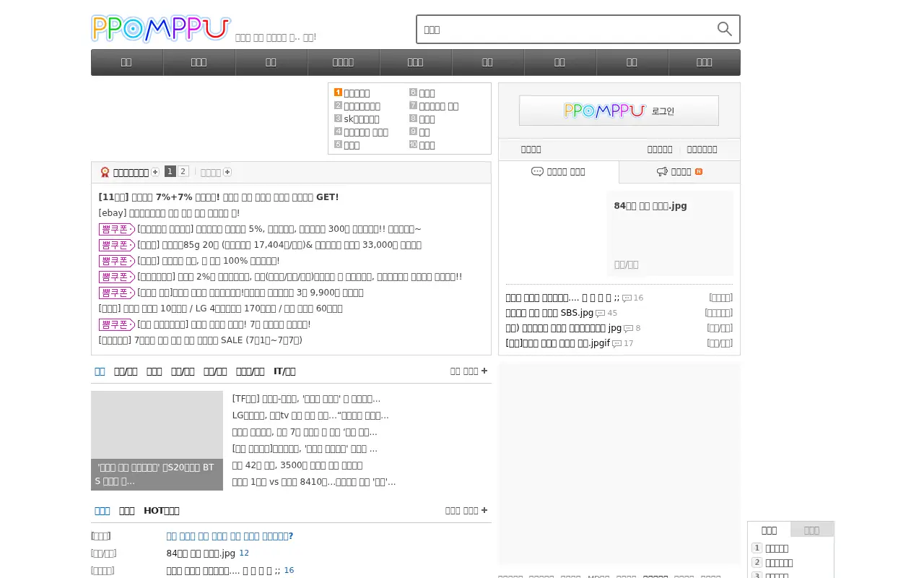The image size is (924, 578).
Task: Open the post titled with SBS.jpg
Action: click(x=549, y=313)
